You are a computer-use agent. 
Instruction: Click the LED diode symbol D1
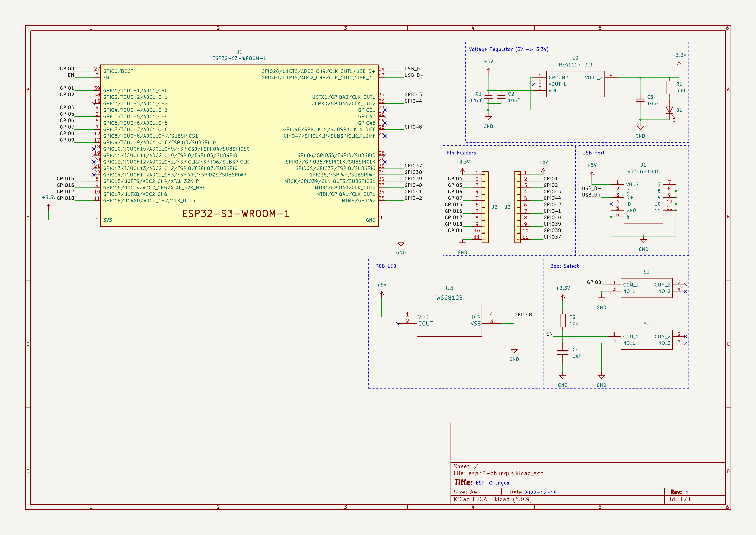click(669, 110)
